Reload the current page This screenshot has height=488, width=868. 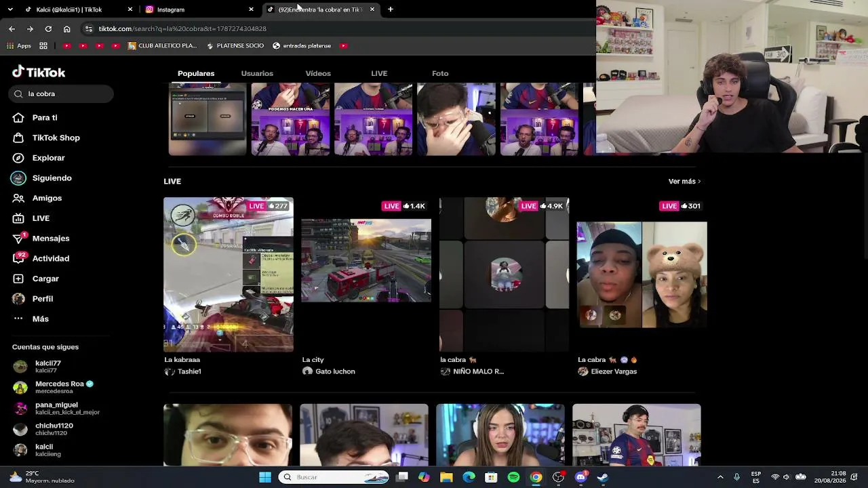(48, 28)
